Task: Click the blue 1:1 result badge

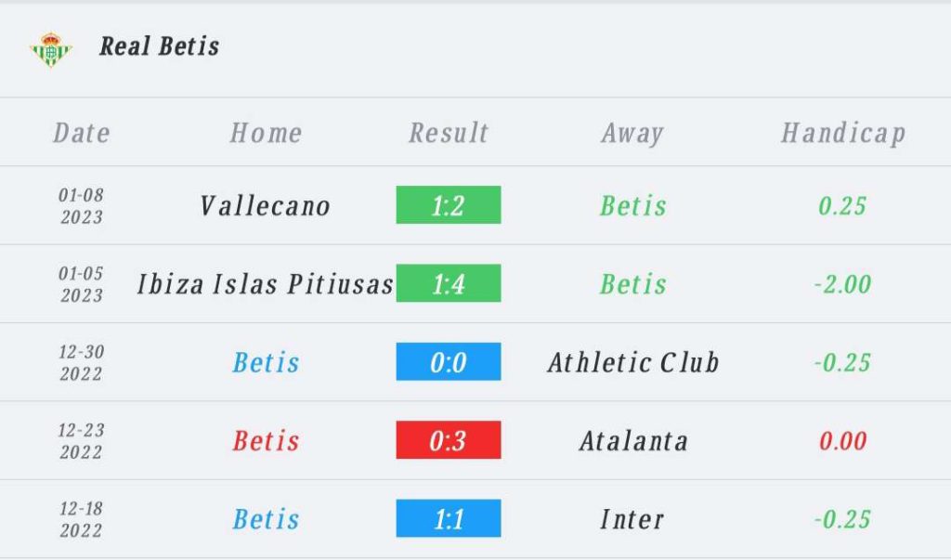Action: click(449, 518)
